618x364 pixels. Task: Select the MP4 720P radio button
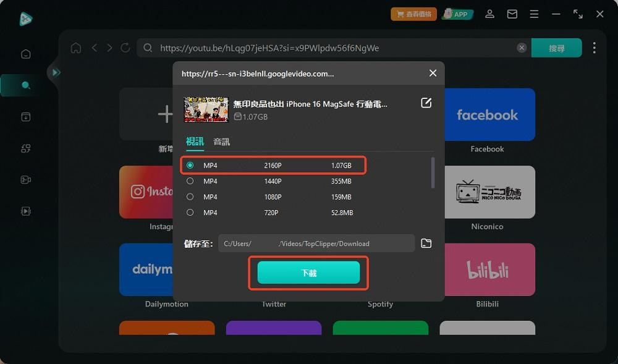click(190, 213)
